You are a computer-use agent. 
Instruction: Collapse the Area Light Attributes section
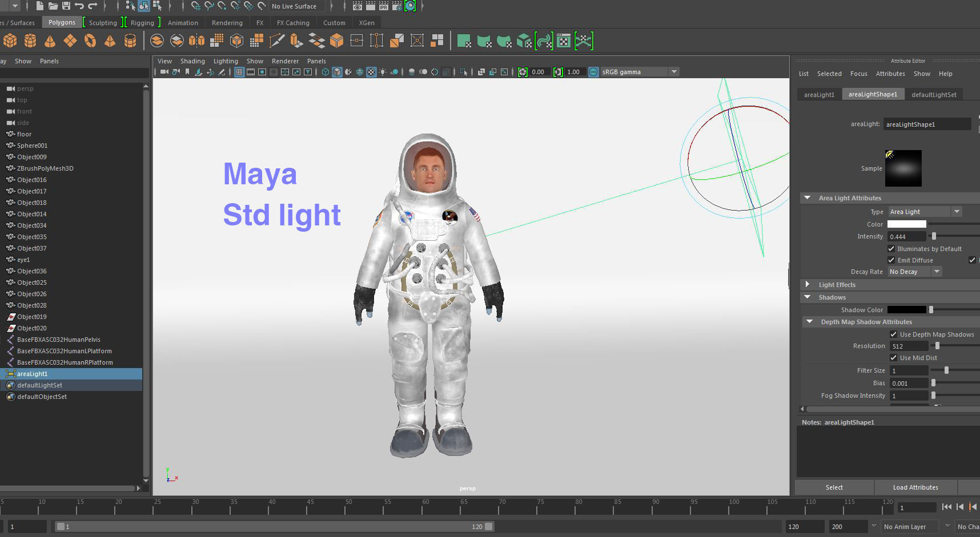[x=807, y=198]
